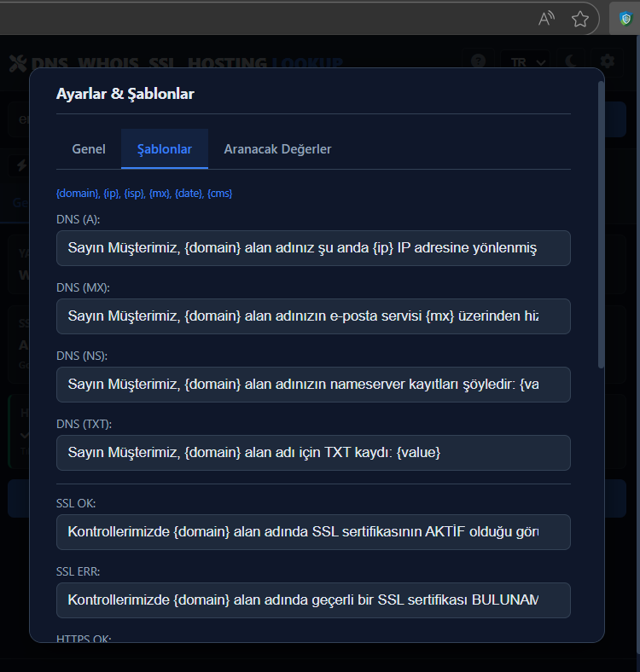Click the wrench tools logo icon
The width and height of the screenshot is (640, 672).
pyautogui.click(x=17, y=63)
